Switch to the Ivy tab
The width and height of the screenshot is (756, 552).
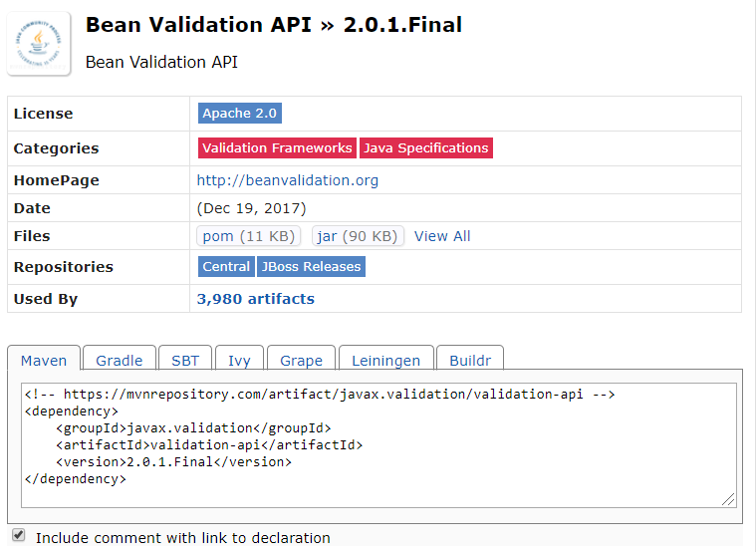pyautogui.click(x=239, y=360)
